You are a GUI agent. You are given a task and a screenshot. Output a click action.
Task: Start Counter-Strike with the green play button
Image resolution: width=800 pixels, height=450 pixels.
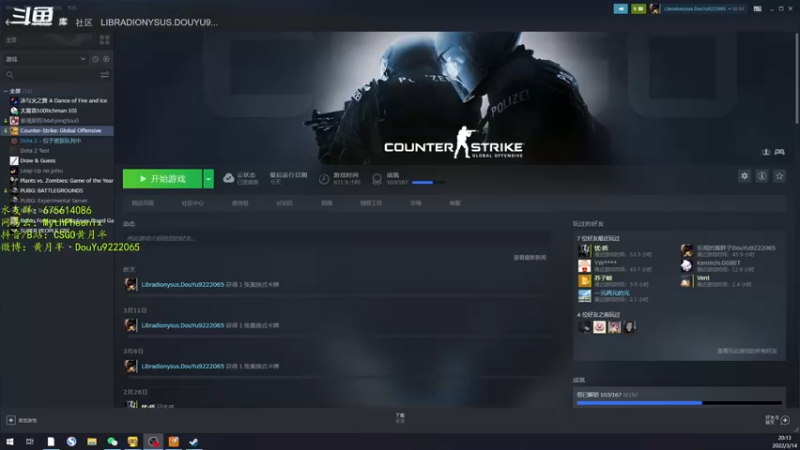(x=162, y=179)
